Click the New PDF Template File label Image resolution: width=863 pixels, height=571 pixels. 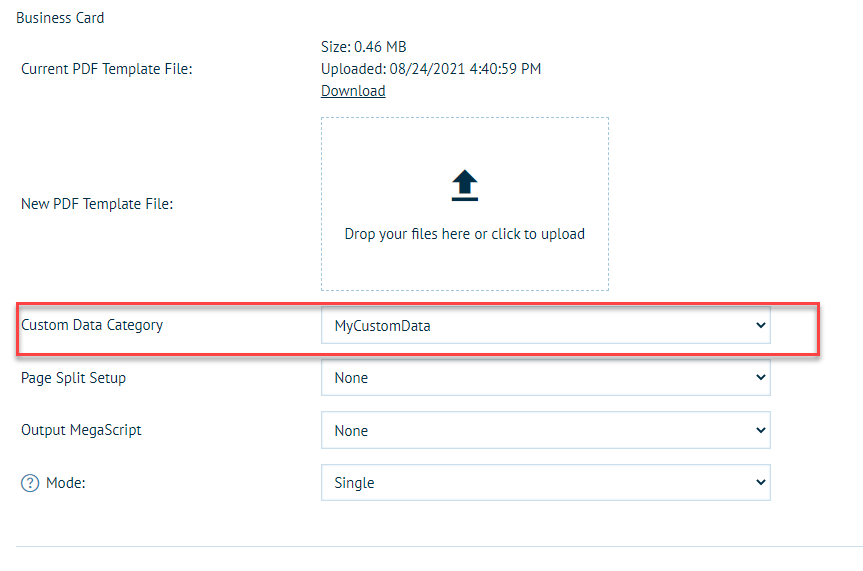pyautogui.click(x=97, y=204)
